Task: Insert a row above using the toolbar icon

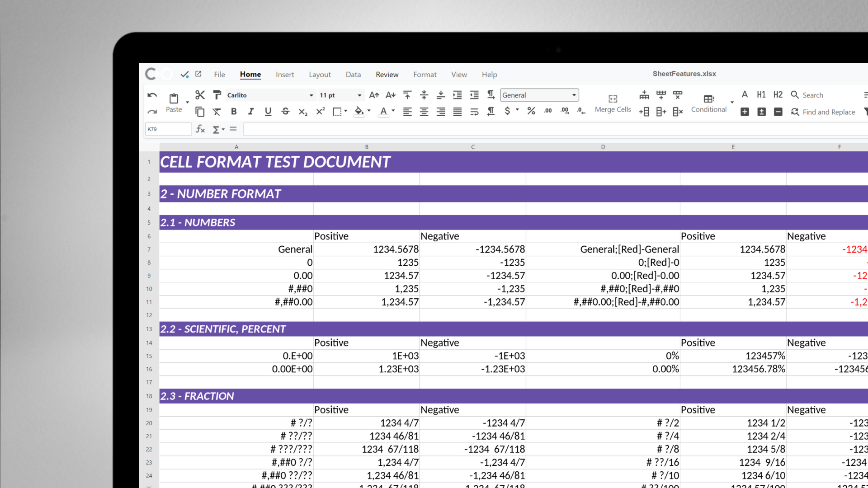Action: click(x=644, y=95)
